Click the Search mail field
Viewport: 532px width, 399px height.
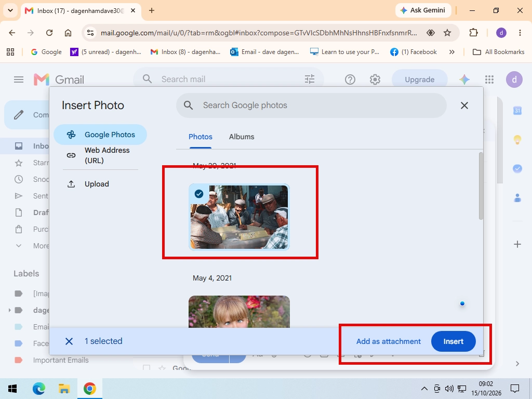click(229, 79)
